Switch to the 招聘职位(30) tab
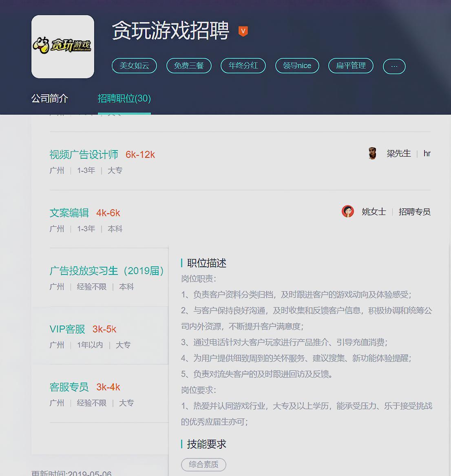451x476 pixels. coord(124,99)
